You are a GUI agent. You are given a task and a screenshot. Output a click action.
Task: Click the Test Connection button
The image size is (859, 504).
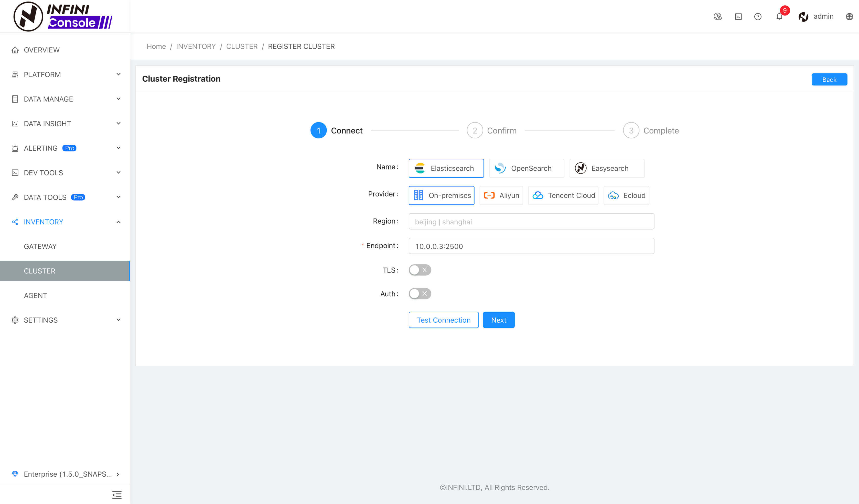click(444, 320)
